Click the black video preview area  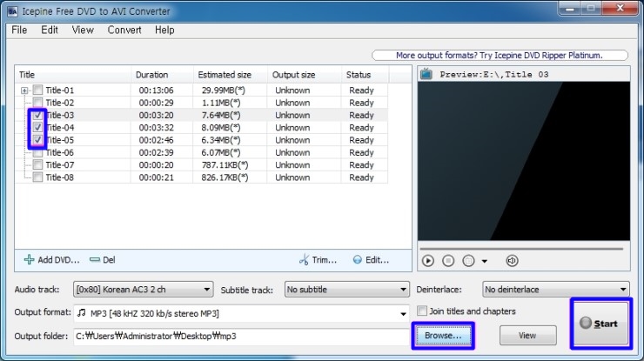click(x=524, y=161)
